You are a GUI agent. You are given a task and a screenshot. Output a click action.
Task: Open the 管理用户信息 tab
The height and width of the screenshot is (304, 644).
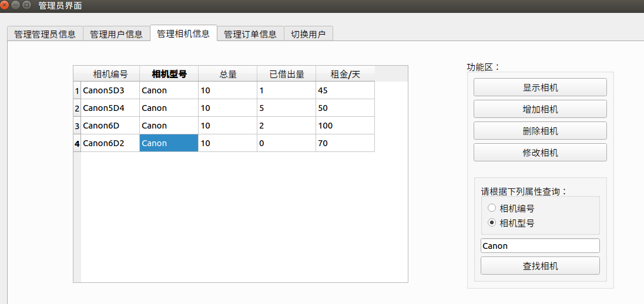click(x=116, y=34)
